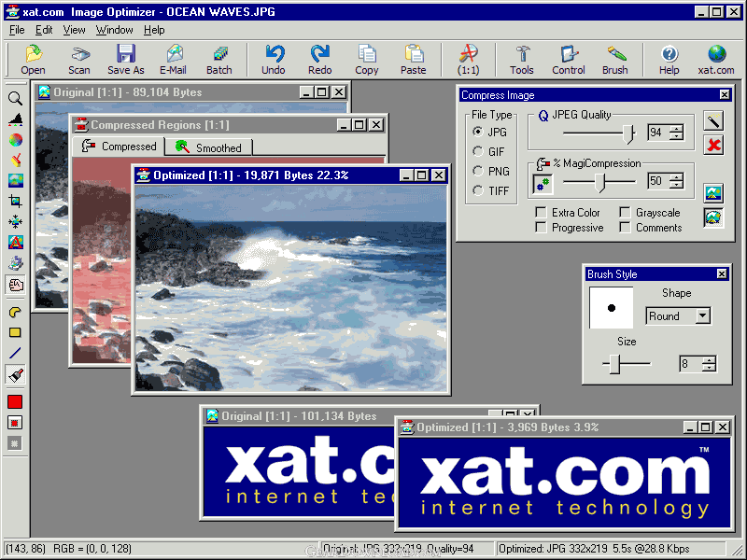Select the Brush tool in toolbar
The height and width of the screenshot is (560, 747).
(x=615, y=60)
